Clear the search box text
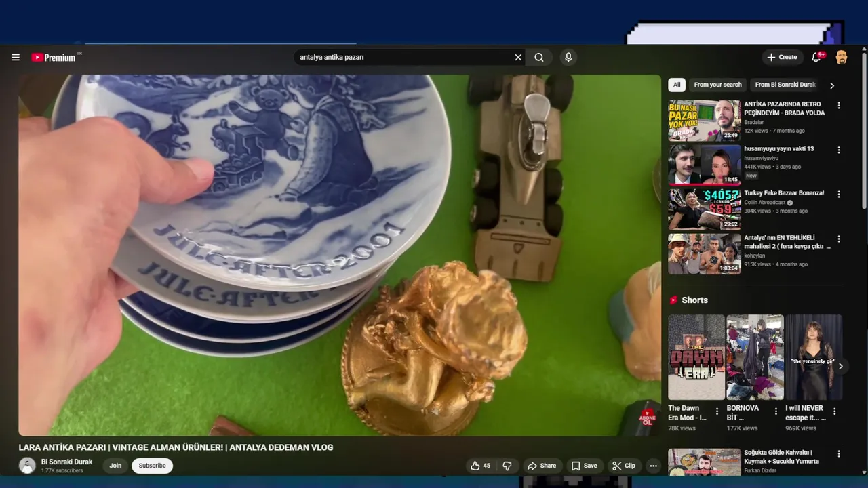Image resolution: width=868 pixels, height=488 pixels. point(518,58)
